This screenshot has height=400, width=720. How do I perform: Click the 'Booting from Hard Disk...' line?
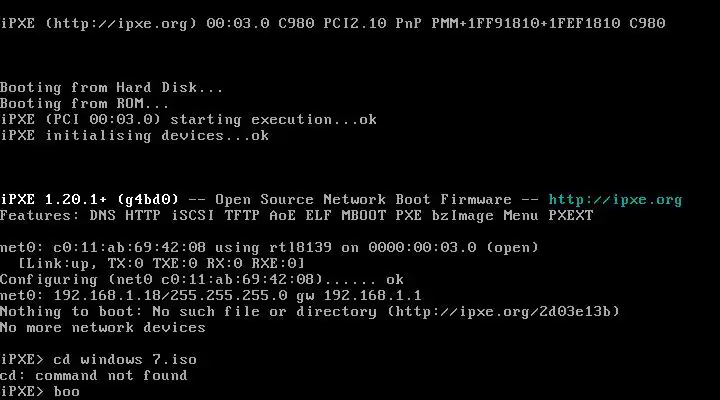click(x=112, y=88)
